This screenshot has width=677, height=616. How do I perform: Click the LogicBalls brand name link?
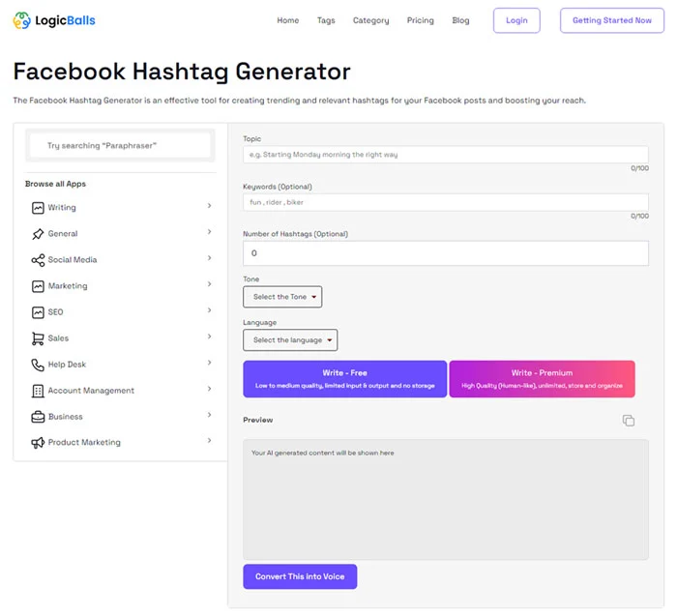tap(65, 20)
